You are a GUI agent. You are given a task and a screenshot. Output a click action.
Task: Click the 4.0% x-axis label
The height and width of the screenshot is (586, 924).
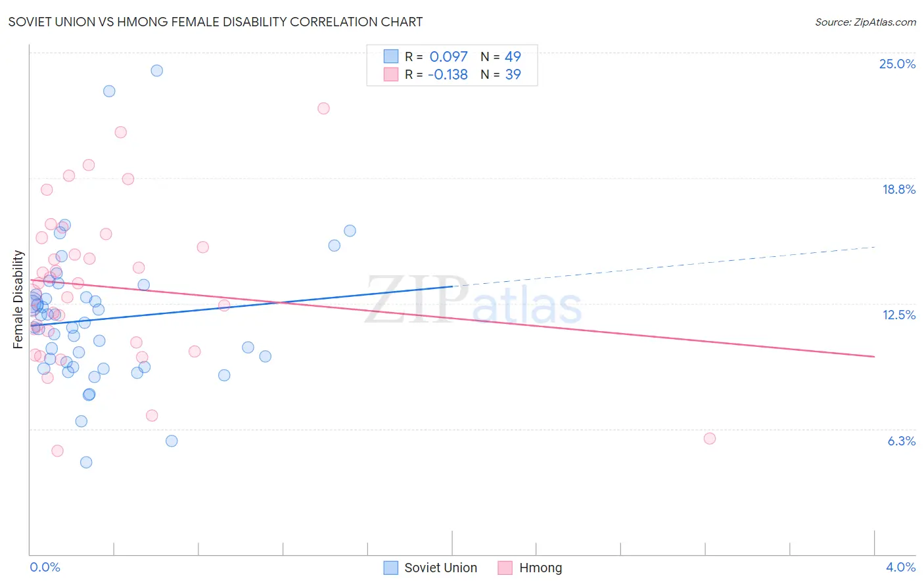tap(900, 567)
